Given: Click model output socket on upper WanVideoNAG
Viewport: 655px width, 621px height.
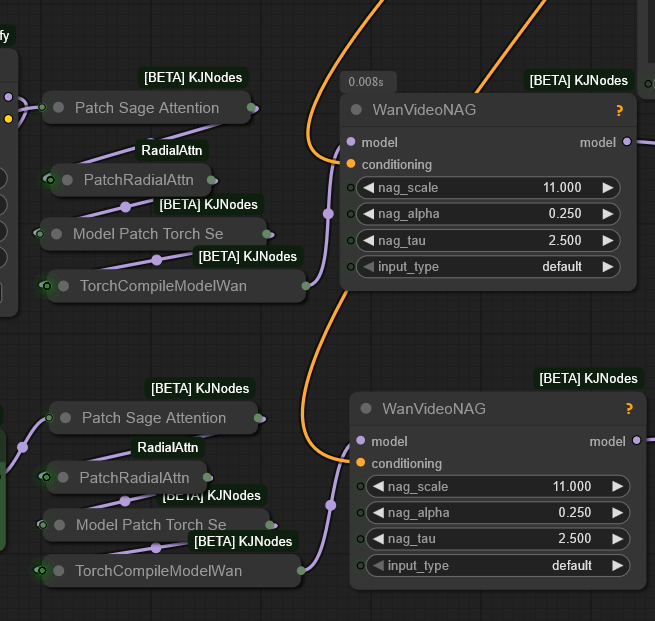Looking at the screenshot, I should (627, 142).
